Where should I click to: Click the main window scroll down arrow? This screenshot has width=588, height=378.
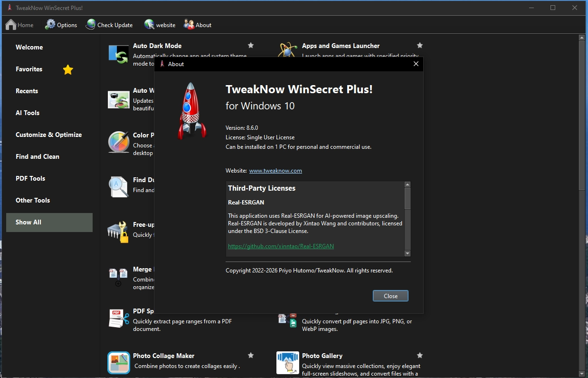(581, 374)
